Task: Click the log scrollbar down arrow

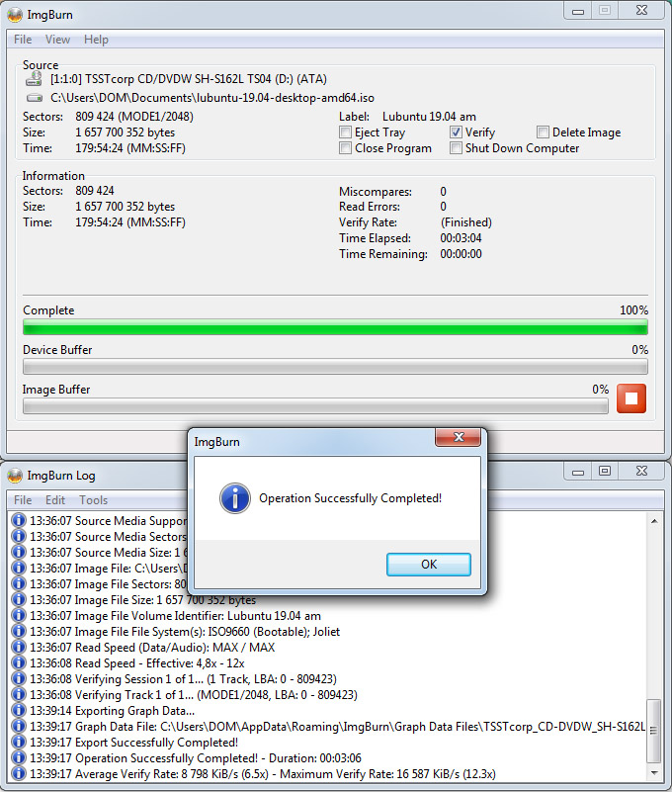Action: pyautogui.click(x=654, y=773)
